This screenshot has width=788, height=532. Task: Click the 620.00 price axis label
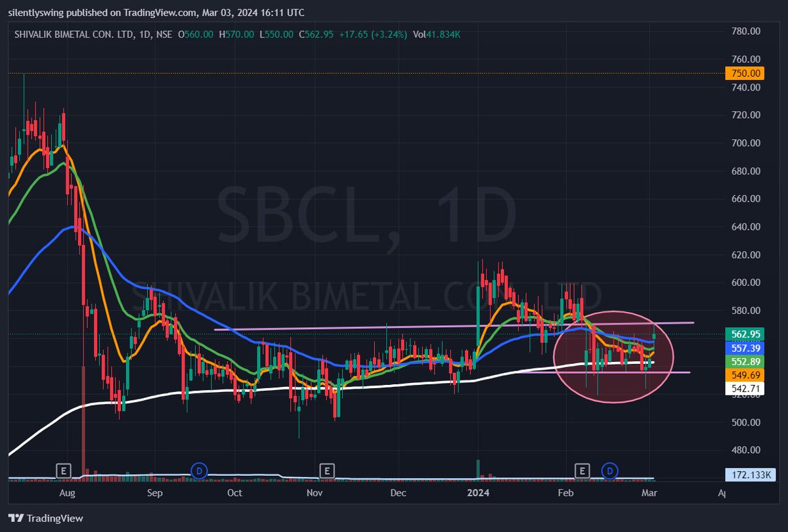(x=745, y=255)
